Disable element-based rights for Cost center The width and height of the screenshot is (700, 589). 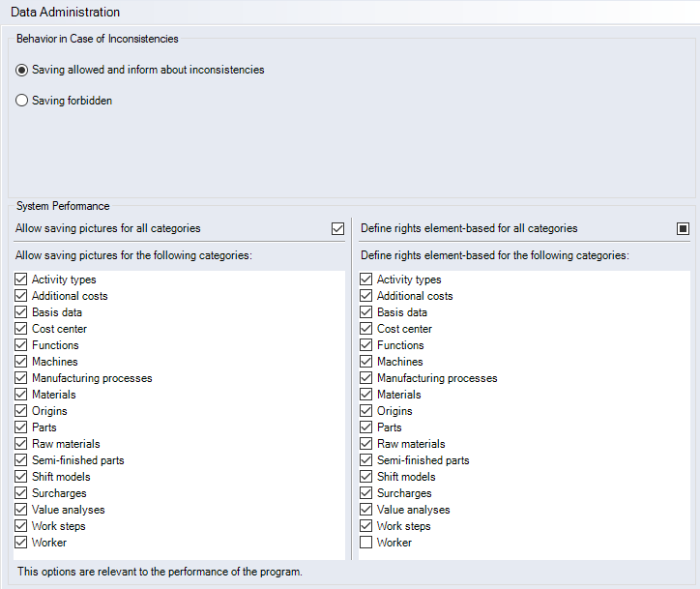pyautogui.click(x=366, y=329)
